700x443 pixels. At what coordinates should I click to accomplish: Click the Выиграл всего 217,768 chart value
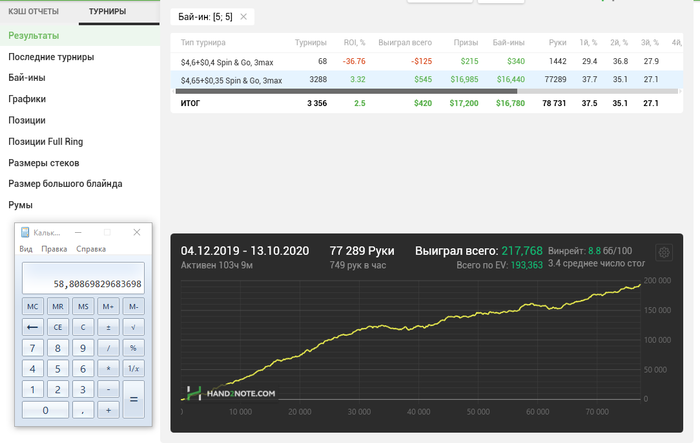coord(522,251)
